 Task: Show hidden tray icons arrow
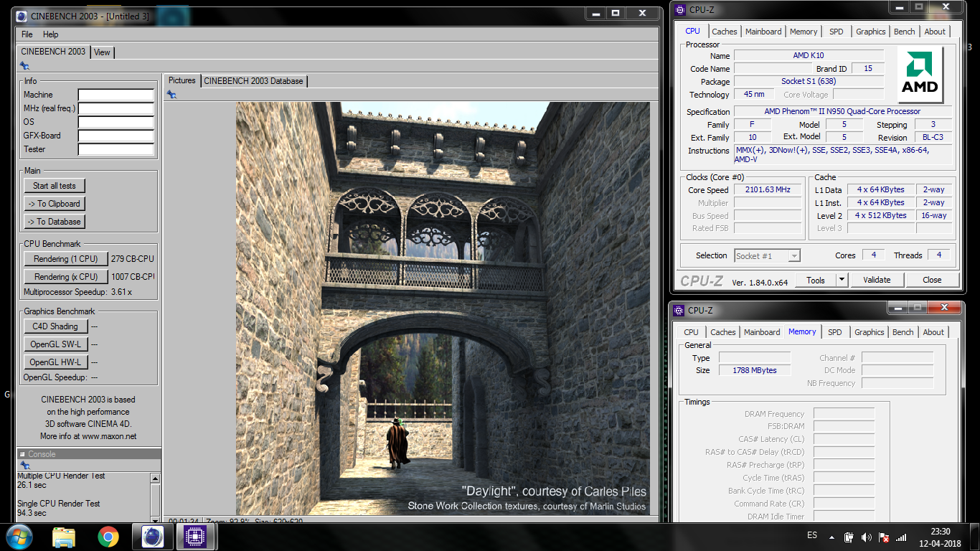[x=832, y=537]
